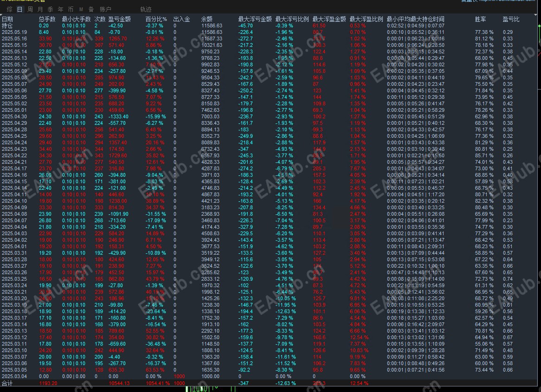
Task: Select the date cell 2025.05.06
Action: coord(14,90)
